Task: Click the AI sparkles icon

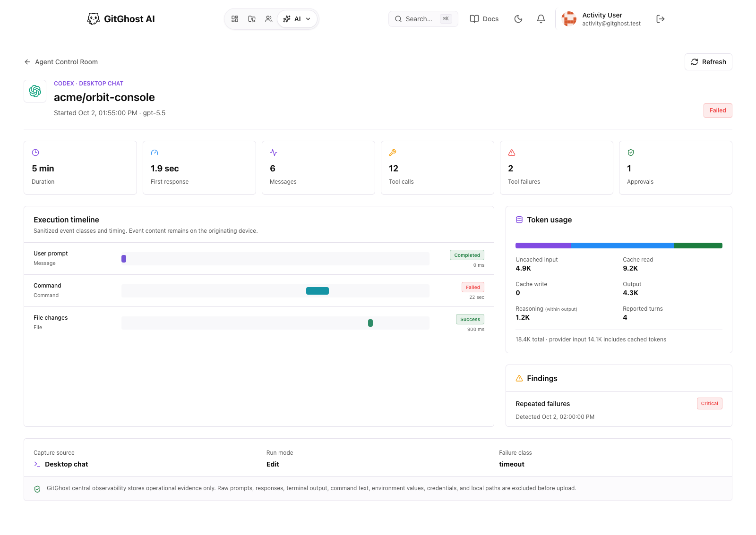Action: (x=287, y=19)
